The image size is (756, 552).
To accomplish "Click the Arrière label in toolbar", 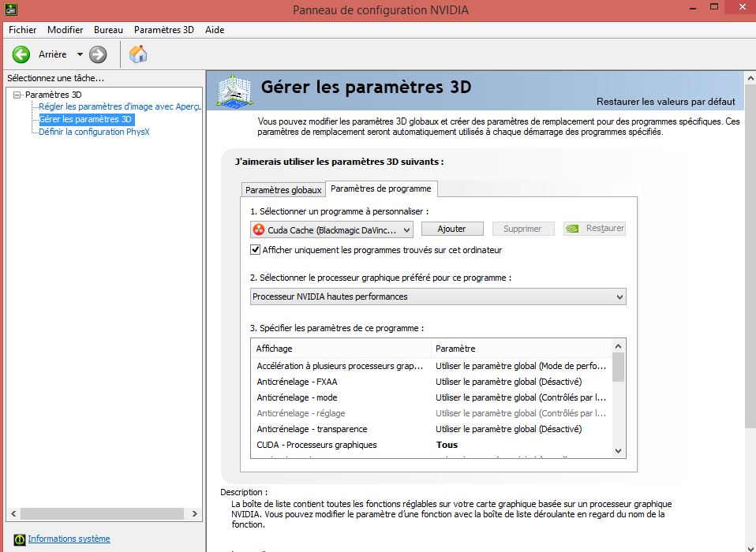I will pos(53,54).
